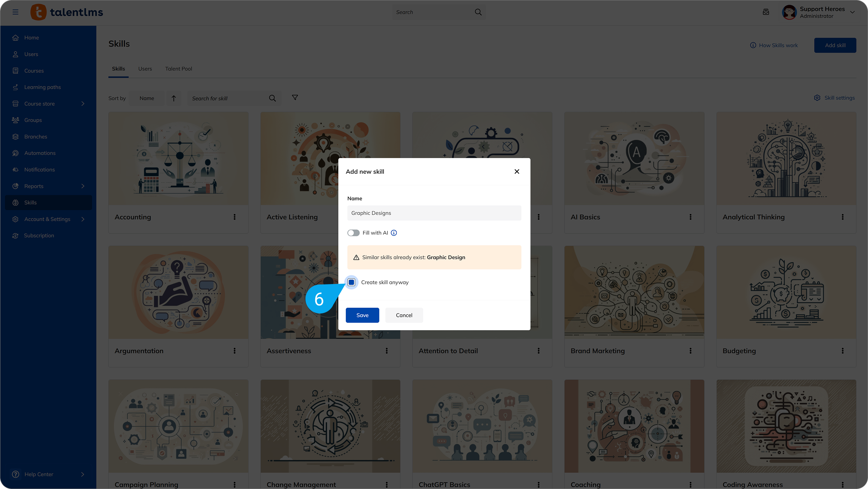This screenshot has height=489, width=868.
Task: Open Budgeting skill options menu
Action: tap(842, 351)
